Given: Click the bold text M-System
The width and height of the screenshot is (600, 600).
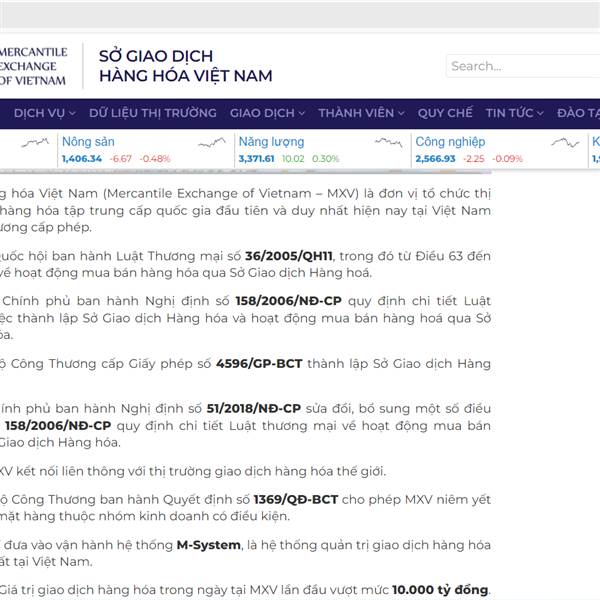Looking at the screenshot, I should pyautogui.click(x=209, y=545).
